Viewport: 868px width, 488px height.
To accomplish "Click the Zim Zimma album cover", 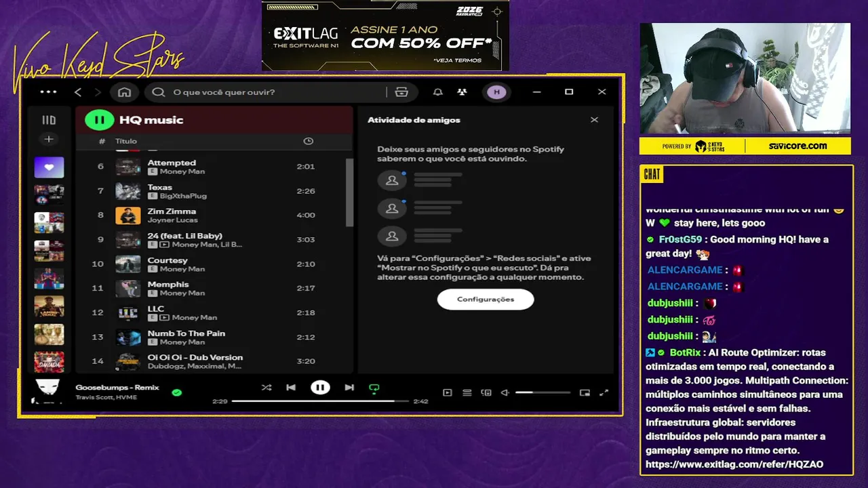I will click(x=128, y=216).
